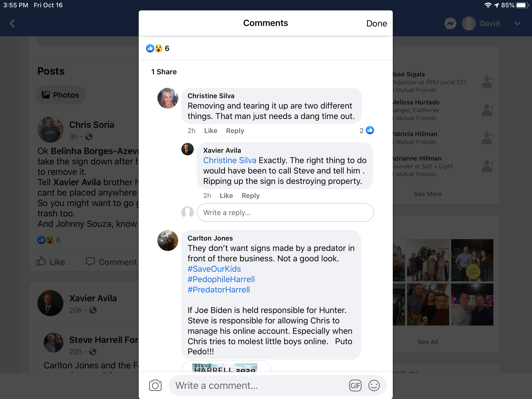Viewport: 532px width, 399px height.
Task: Add friend icon next to Adrianne Hillman
Action: click(x=487, y=166)
